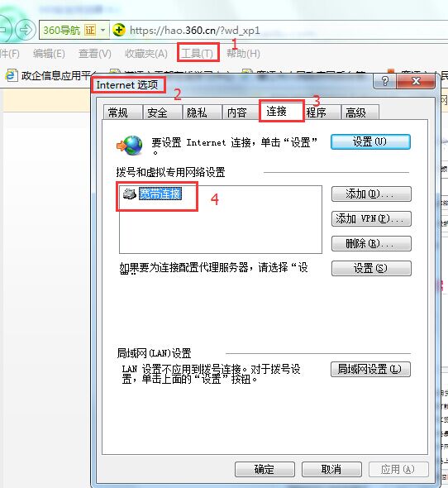
Task: Open the 工具(T) menu
Action: (198, 53)
